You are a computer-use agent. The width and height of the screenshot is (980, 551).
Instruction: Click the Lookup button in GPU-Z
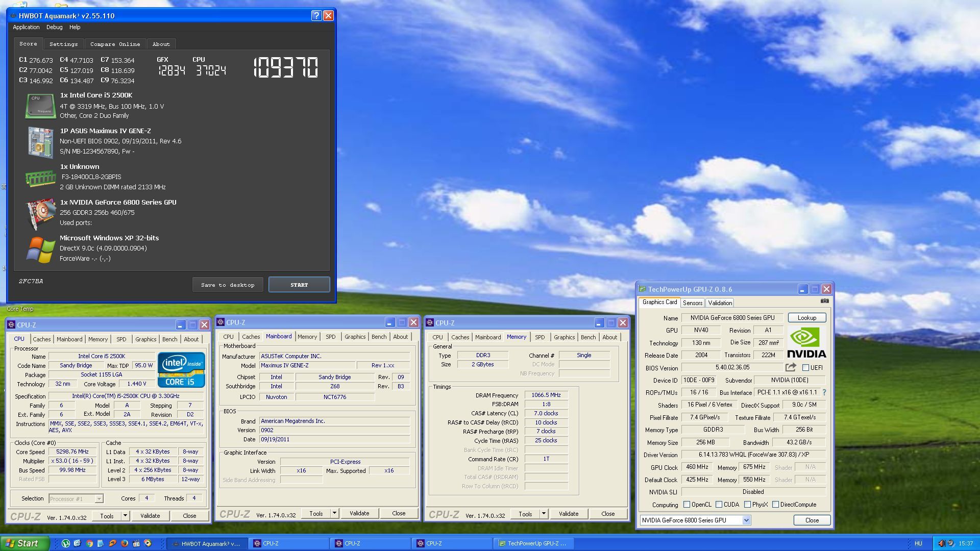pos(807,317)
